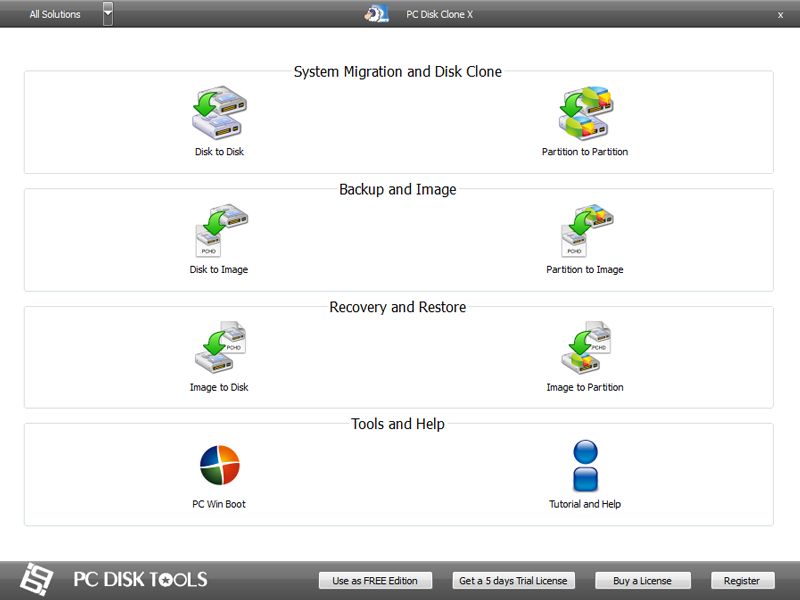Launch the PC Win Boot icon

pyautogui.click(x=220, y=465)
